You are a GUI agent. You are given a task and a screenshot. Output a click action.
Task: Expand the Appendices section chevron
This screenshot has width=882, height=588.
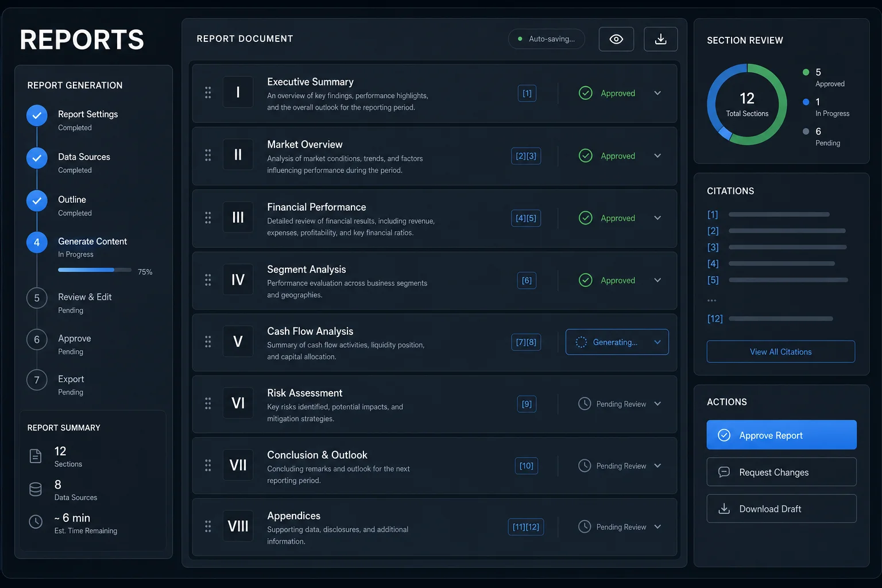point(657,527)
